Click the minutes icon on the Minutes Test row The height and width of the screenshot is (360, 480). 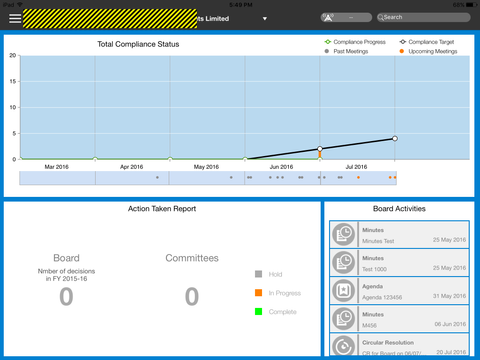pos(344,234)
